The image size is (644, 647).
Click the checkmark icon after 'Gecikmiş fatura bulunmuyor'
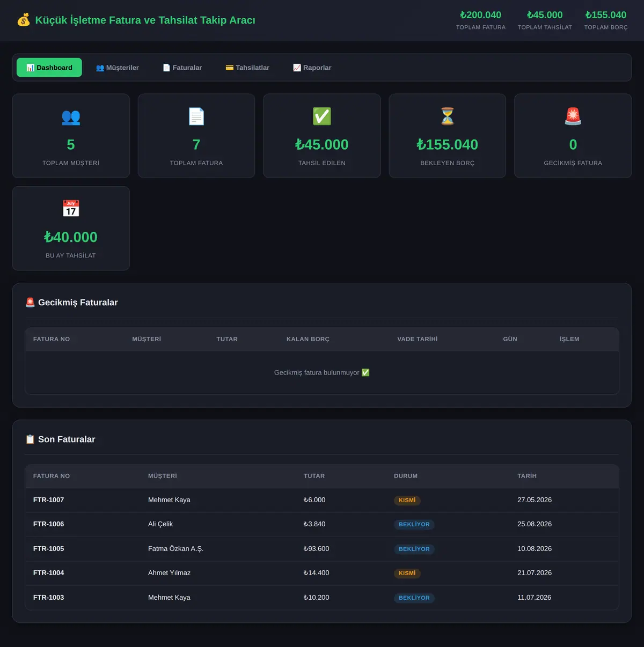tap(365, 372)
